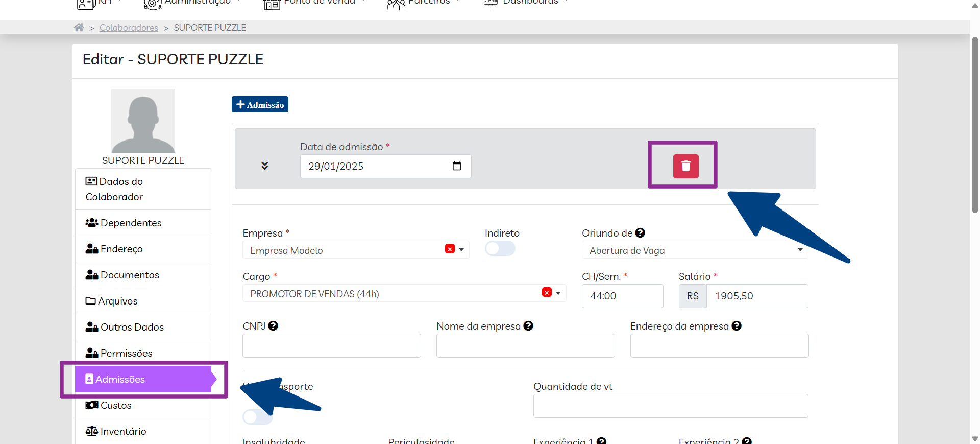Open the Empresa dropdown
The image size is (980, 444).
[461, 250]
